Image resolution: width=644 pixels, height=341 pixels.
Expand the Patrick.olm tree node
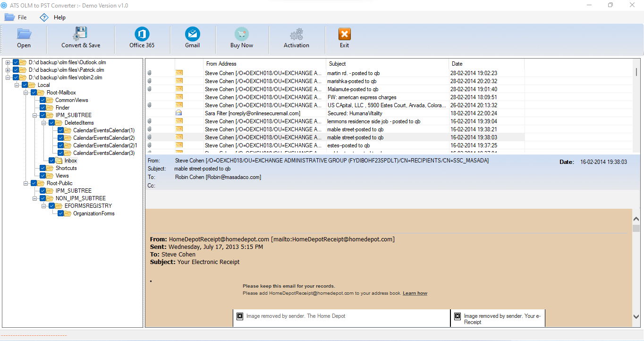(x=8, y=70)
